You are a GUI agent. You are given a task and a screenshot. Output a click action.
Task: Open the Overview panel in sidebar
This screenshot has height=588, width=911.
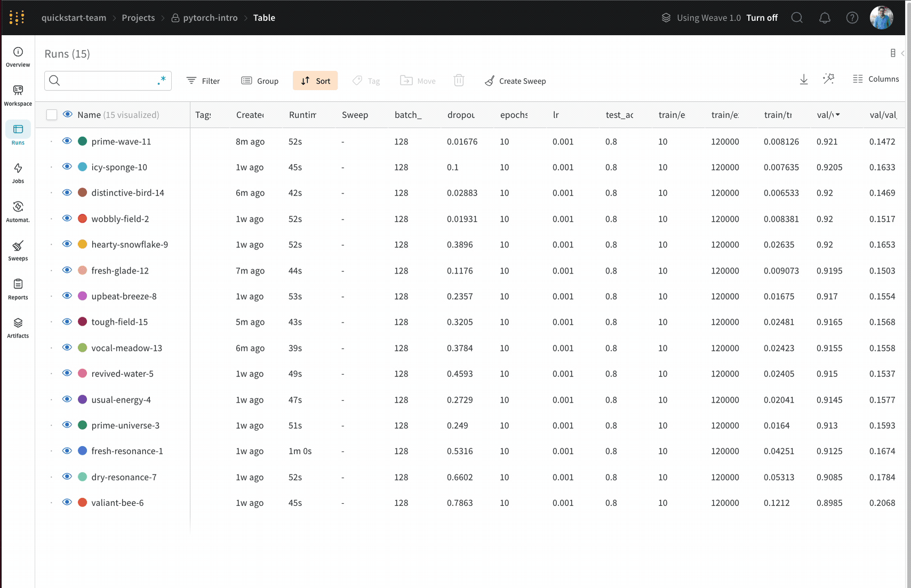[18, 56]
